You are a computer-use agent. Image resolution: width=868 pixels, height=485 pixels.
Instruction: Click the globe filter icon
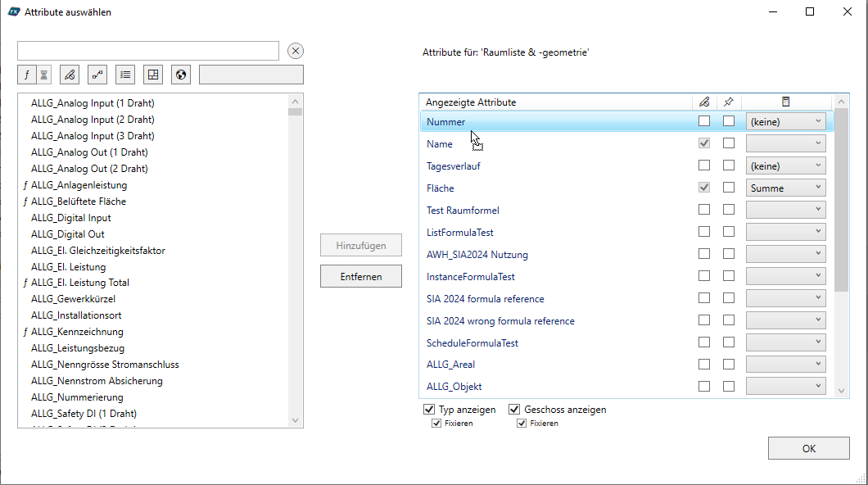(x=180, y=74)
